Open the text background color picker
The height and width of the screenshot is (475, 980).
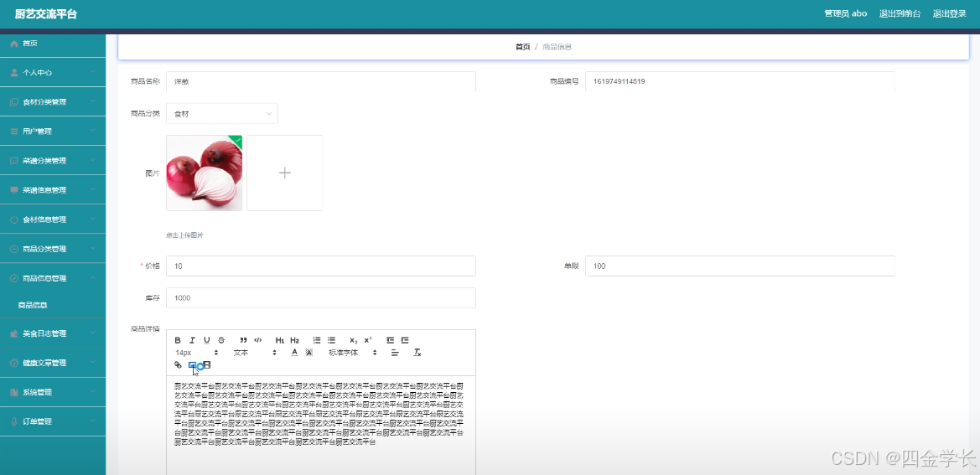tap(309, 353)
